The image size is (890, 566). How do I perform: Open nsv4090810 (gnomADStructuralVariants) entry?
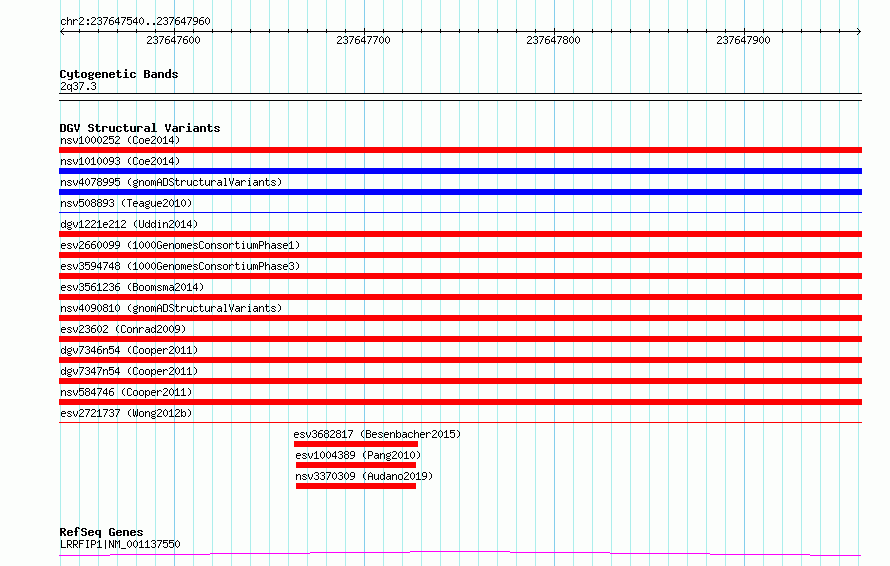171,308
